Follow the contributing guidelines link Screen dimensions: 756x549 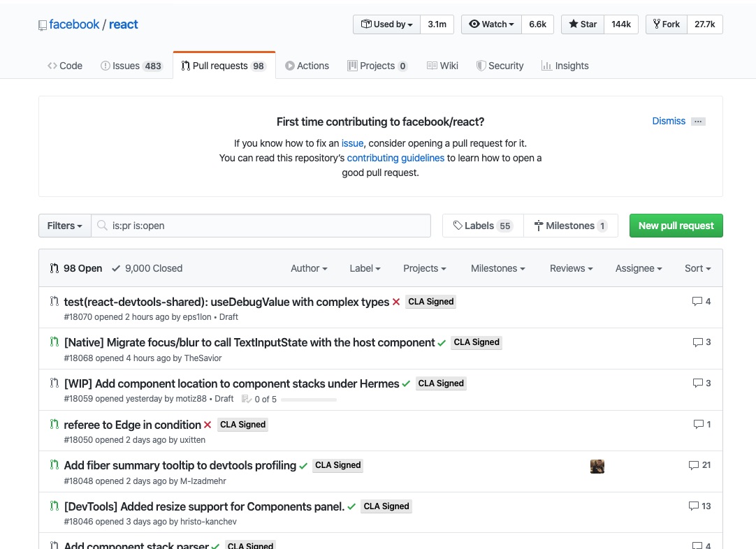(x=395, y=158)
